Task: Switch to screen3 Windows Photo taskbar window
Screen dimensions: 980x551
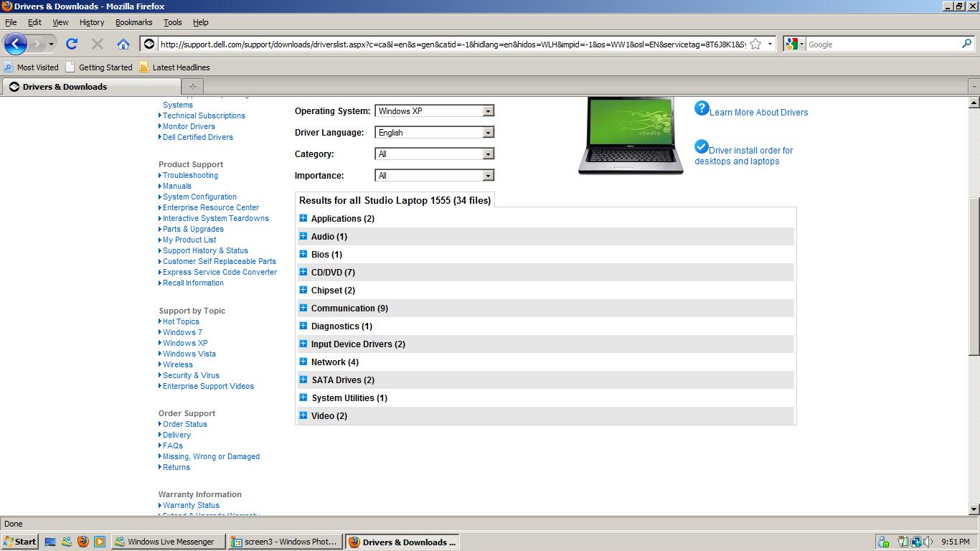Action: point(285,542)
